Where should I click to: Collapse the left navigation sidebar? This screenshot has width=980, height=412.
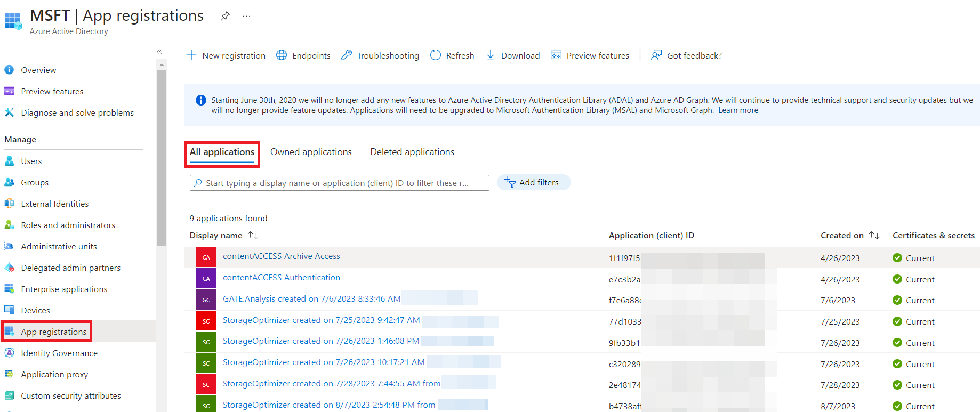159,52
